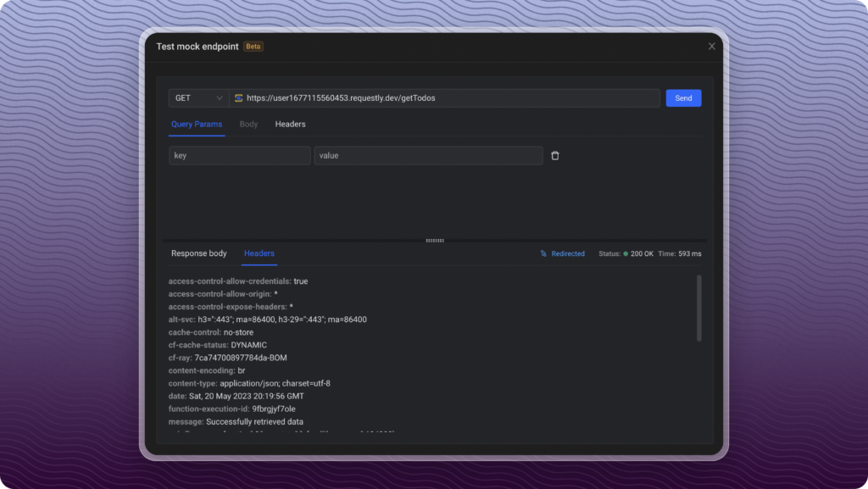The width and height of the screenshot is (868, 489).
Task: Click the cache-control no-store line
Action: (211, 332)
